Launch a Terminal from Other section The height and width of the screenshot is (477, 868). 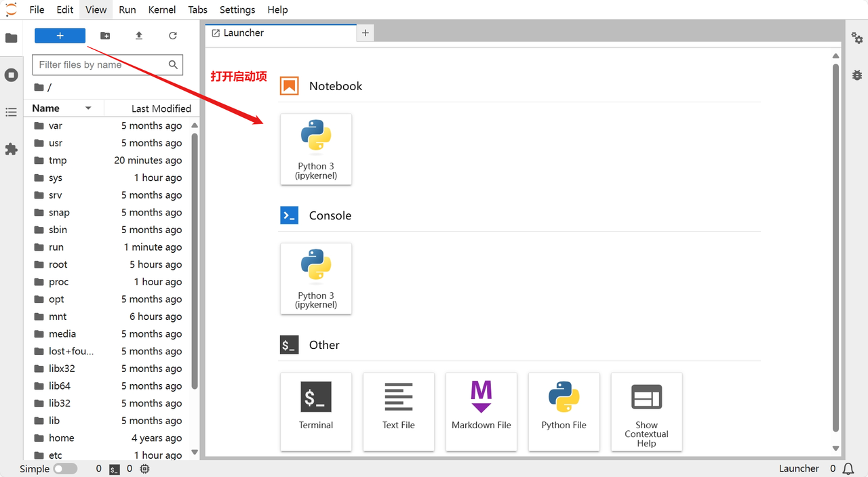pyautogui.click(x=316, y=411)
